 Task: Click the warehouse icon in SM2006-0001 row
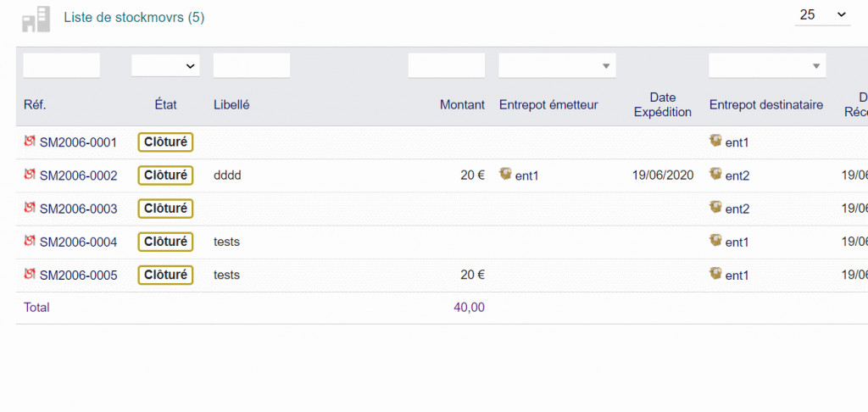pos(716,141)
